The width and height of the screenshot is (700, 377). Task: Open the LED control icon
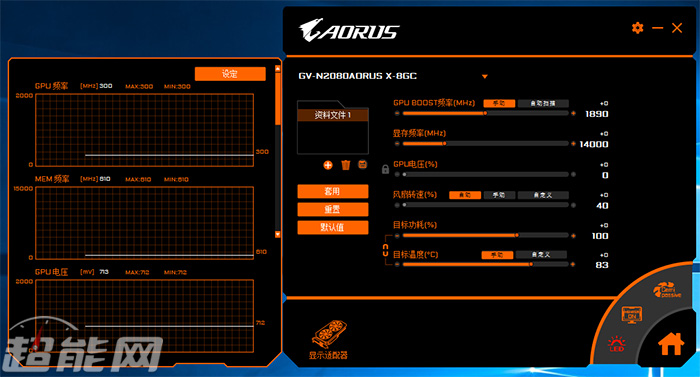pos(617,343)
